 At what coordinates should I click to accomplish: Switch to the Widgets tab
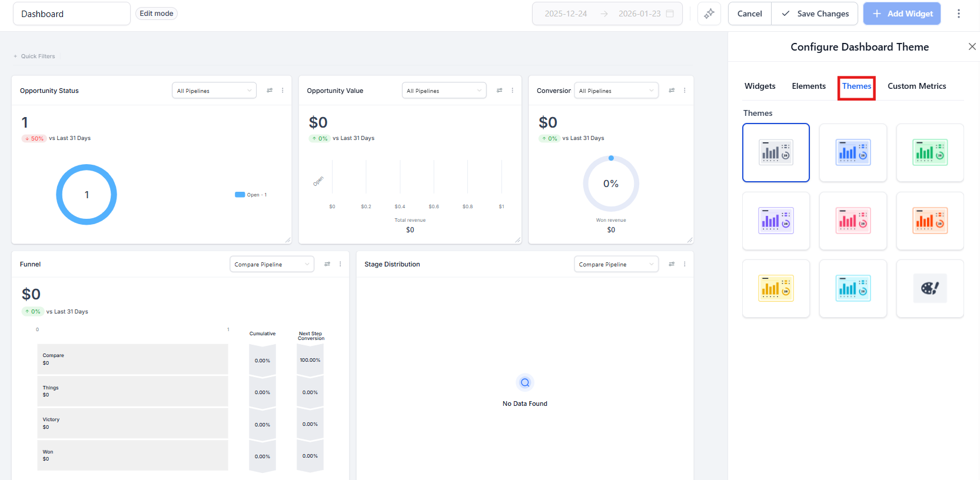tap(759, 86)
